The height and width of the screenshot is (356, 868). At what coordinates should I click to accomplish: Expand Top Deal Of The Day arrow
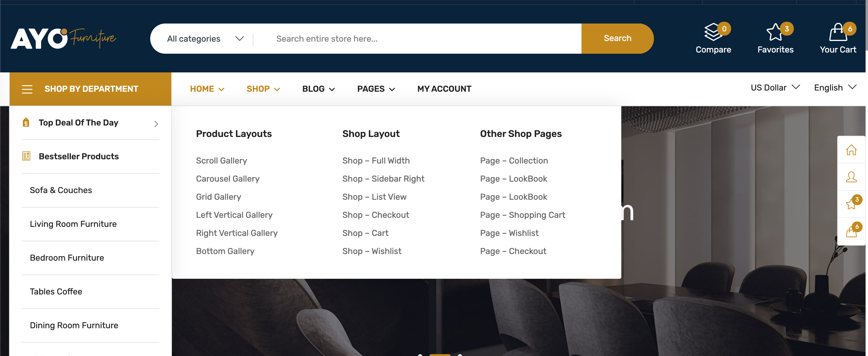[156, 124]
